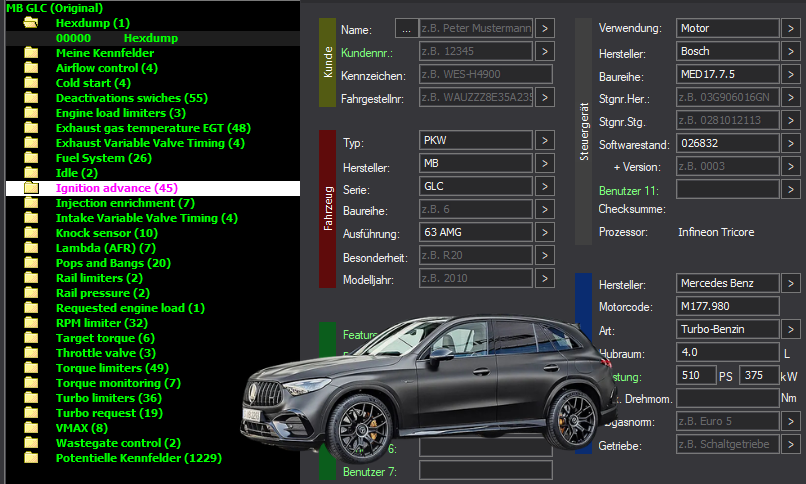
Task: Click the arrow button next to Kundennr field
Action: click(545, 51)
